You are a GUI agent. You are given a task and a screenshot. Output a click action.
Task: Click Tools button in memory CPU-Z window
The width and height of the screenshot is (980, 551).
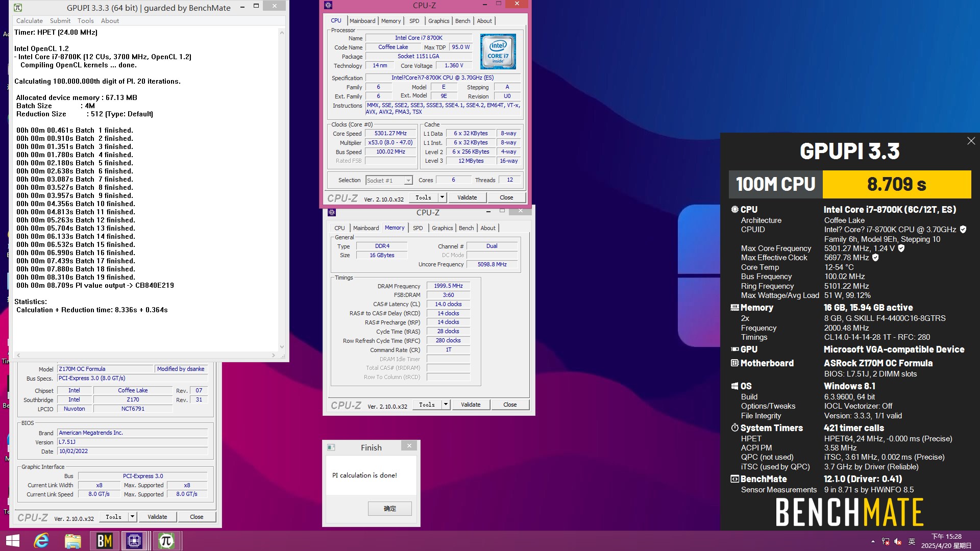[427, 405]
